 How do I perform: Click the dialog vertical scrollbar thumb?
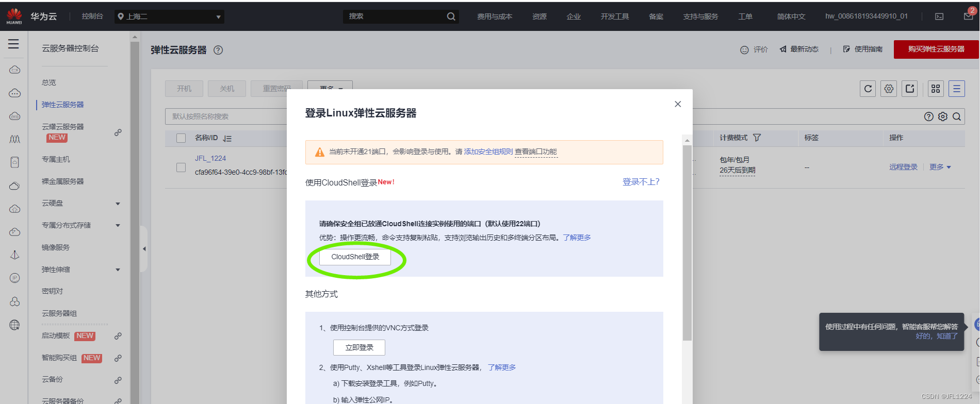687,243
